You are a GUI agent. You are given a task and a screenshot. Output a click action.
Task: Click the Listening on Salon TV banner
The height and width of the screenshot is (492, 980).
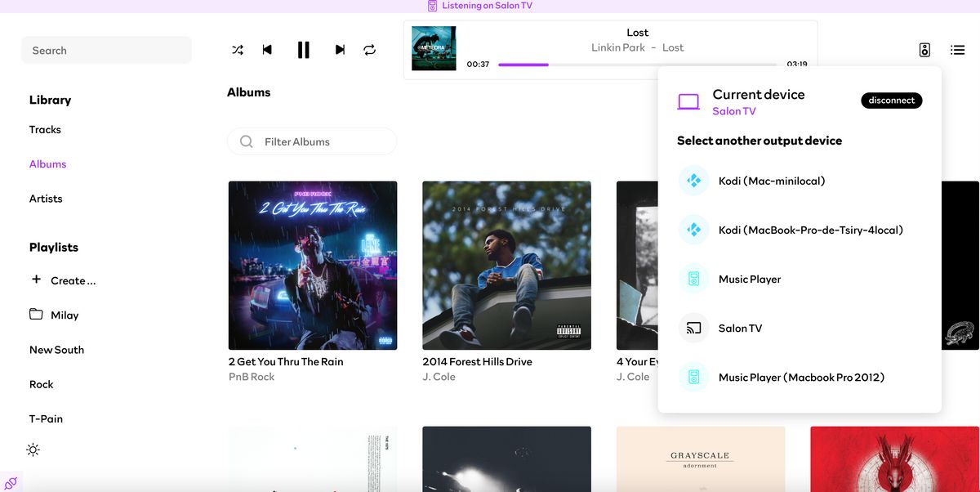pyautogui.click(x=477, y=6)
